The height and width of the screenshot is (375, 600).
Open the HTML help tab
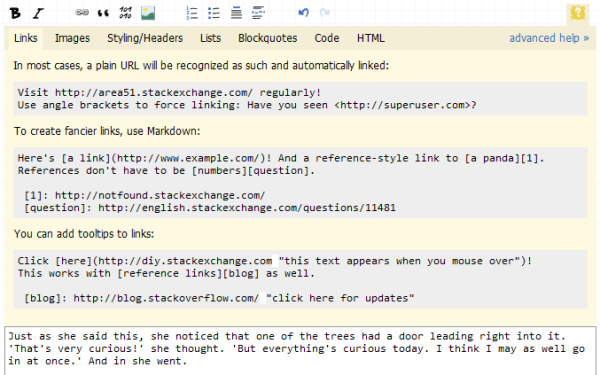(371, 38)
